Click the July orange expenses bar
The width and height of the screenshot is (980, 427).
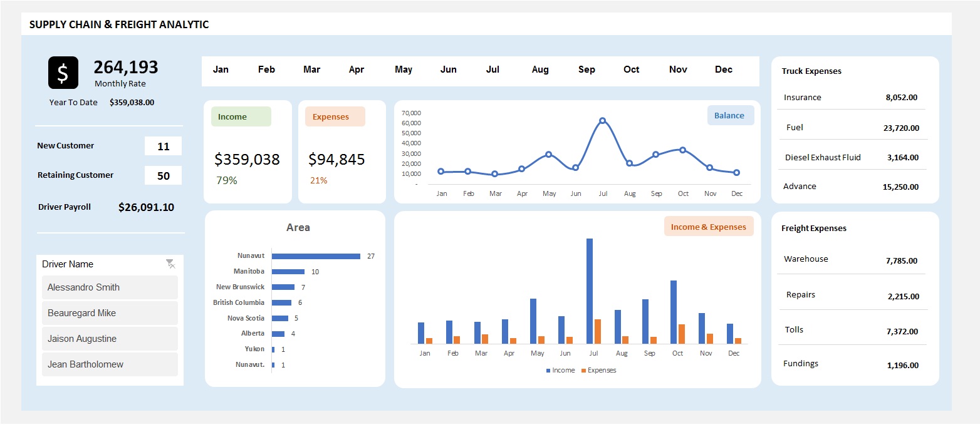coord(598,331)
